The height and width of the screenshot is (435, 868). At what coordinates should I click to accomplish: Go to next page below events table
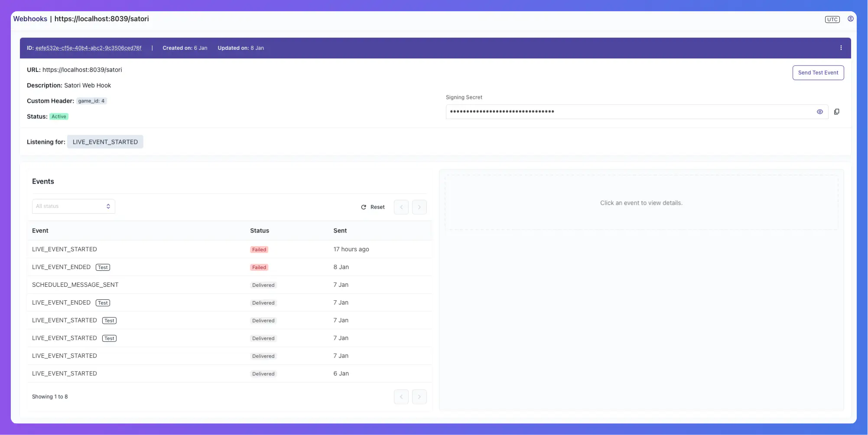(419, 397)
